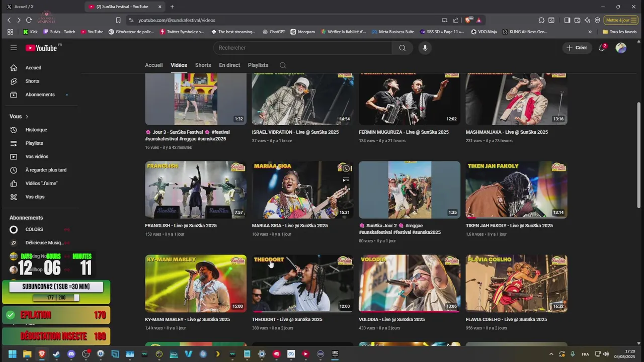Open Discord from the taskbar
This screenshot has height=362, width=644.
(x=71, y=354)
